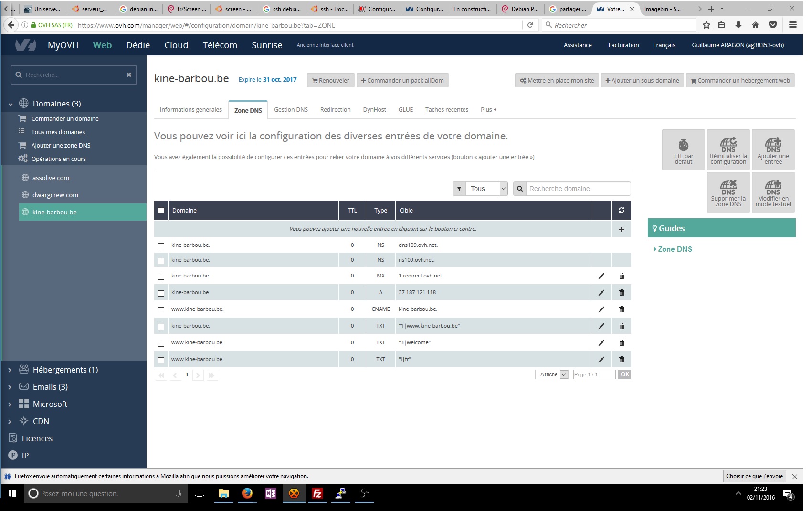Image resolution: width=812 pixels, height=511 pixels.
Task: Launch FileZilla from the taskbar
Action: [x=317, y=493]
